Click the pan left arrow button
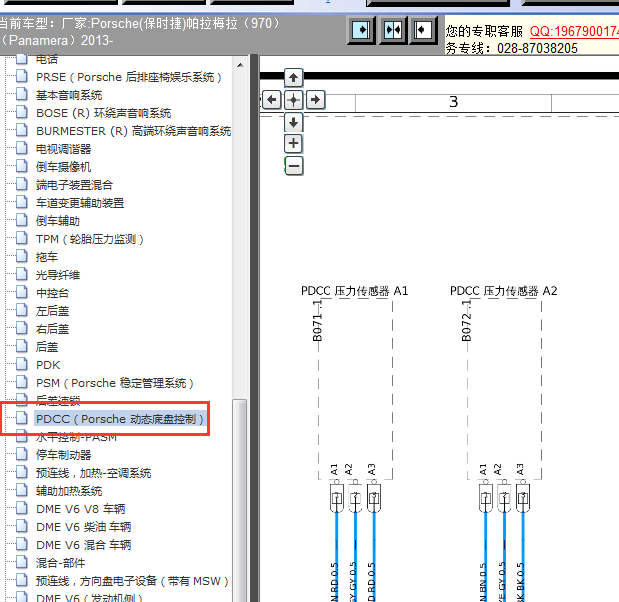 (x=272, y=100)
